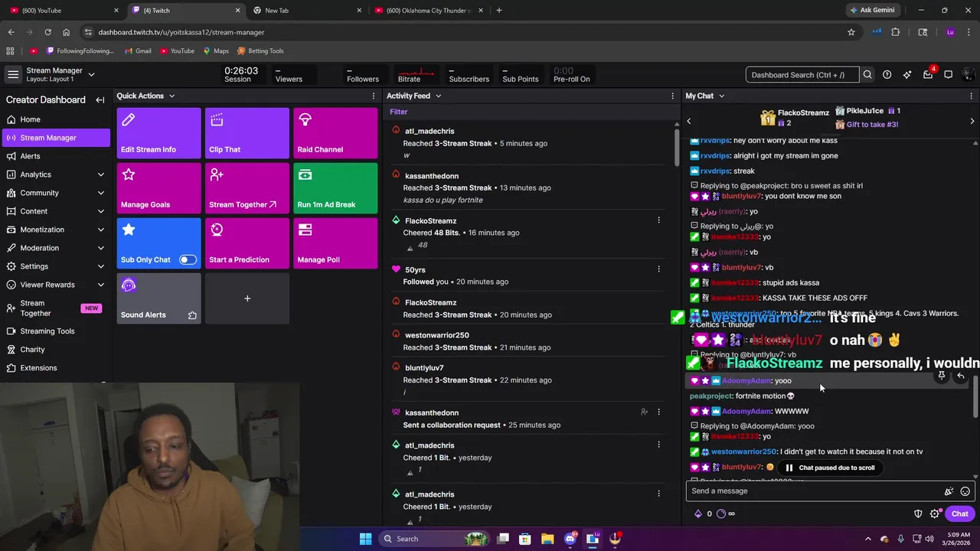Click the Activity Feed vertical scrollbar

tap(677, 147)
